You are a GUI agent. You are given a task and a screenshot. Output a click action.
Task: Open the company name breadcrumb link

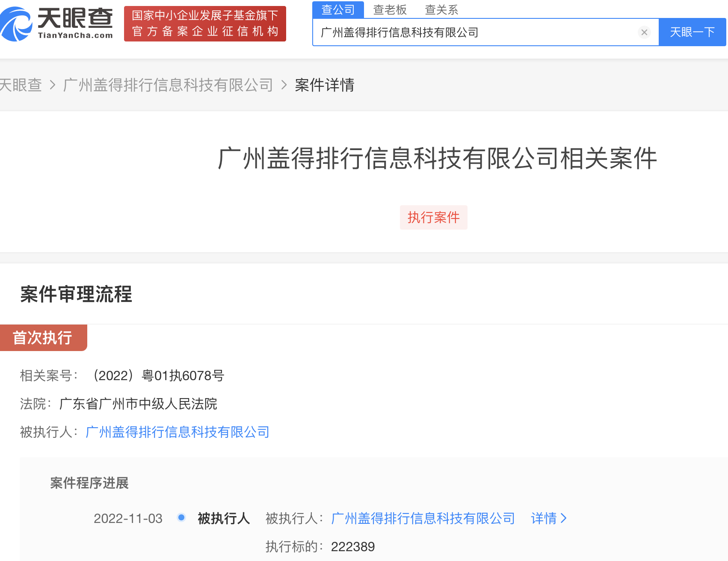[x=168, y=85]
